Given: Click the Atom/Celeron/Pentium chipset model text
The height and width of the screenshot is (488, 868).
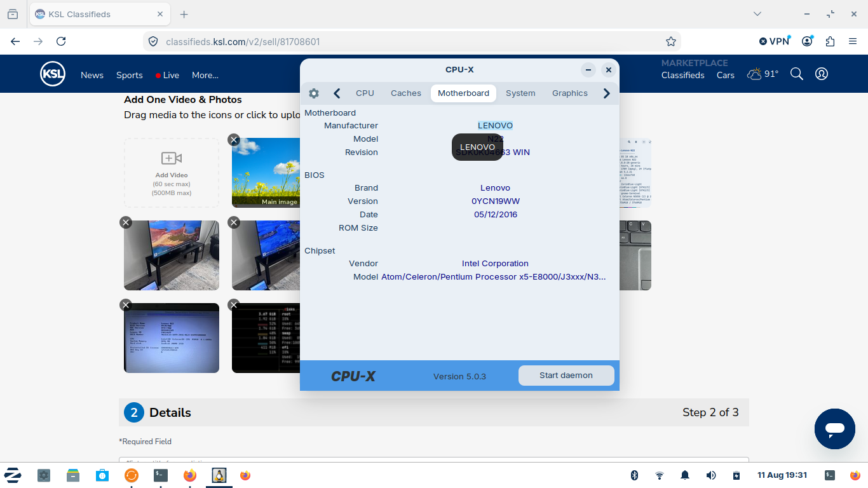Looking at the screenshot, I should coord(494,277).
